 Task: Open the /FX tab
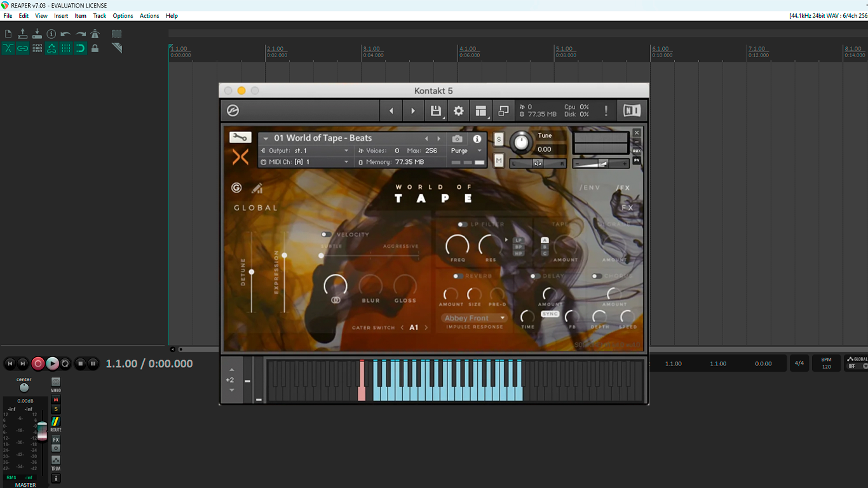tap(623, 188)
